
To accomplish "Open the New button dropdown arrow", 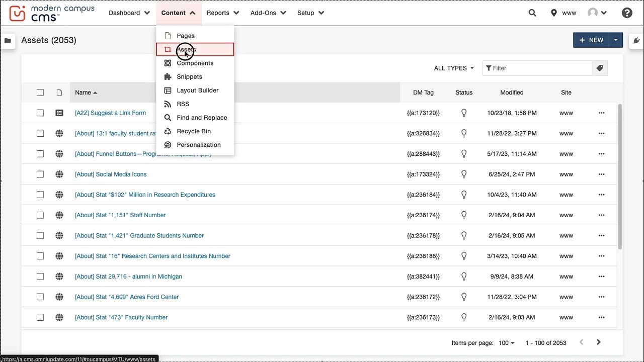I will pyautogui.click(x=616, y=40).
